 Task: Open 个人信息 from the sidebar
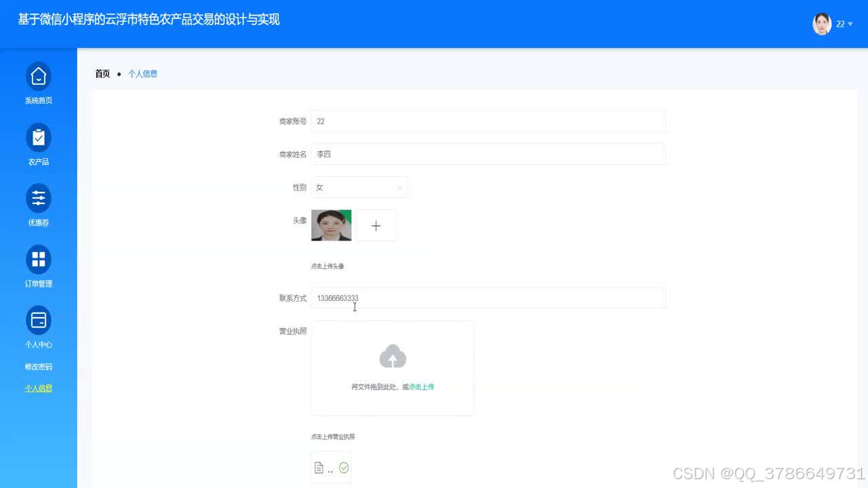click(x=39, y=388)
